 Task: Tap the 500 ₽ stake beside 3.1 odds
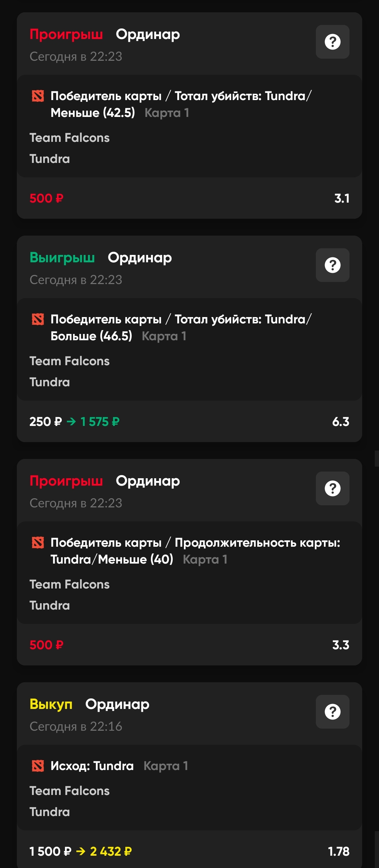tap(46, 198)
